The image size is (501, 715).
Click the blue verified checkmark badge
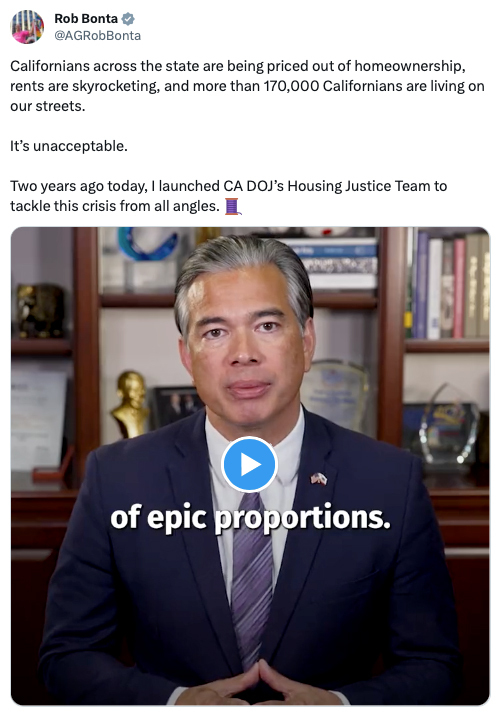[128, 19]
